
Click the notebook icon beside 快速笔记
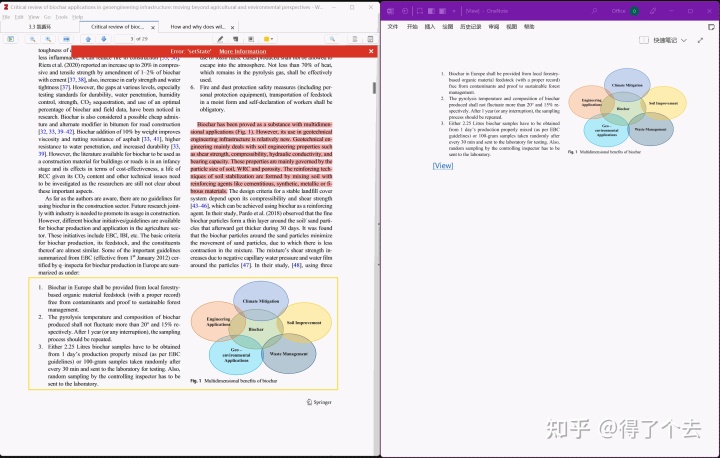click(x=644, y=40)
